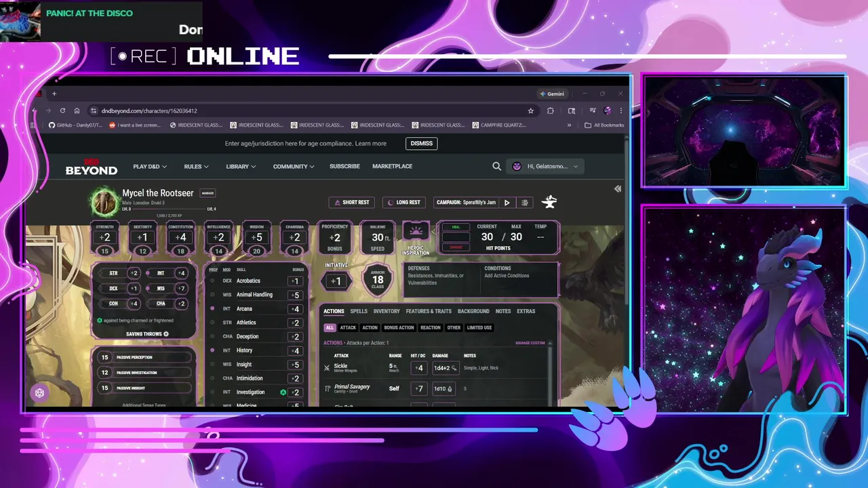Take a LONG REST
This screenshot has height=488, width=868.
click(404, 202)
